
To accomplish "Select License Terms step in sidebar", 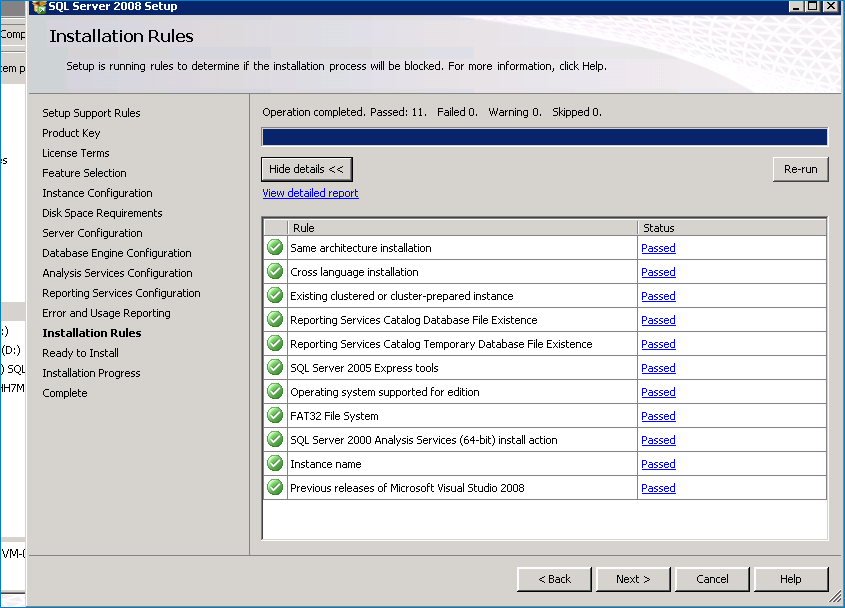I will pos(75,153).
